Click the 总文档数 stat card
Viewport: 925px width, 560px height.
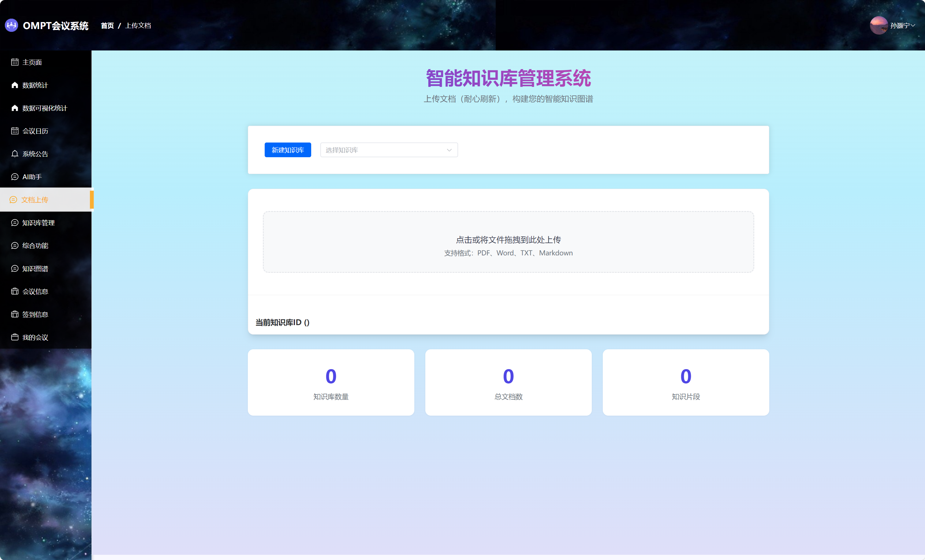coord(508,382)
